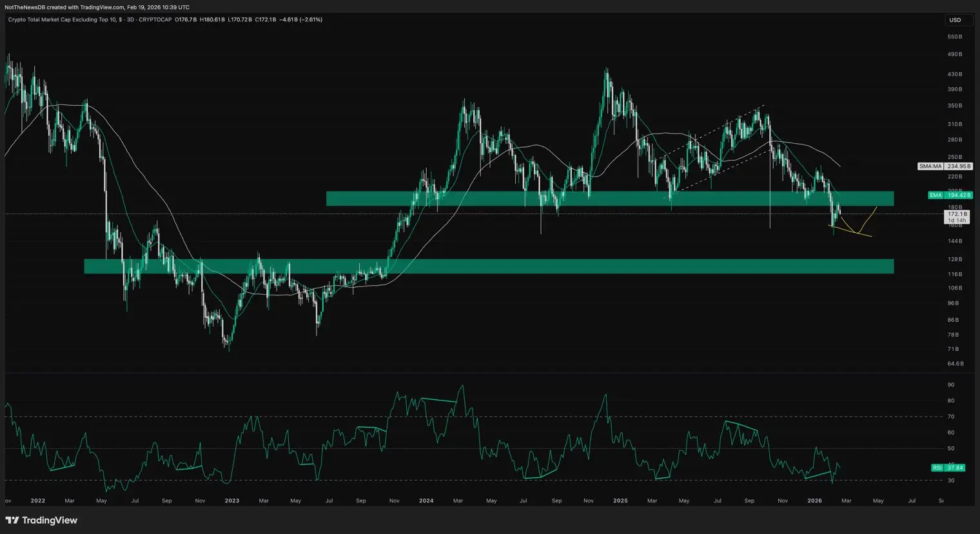Click the 60 level on the RSI scale
The height and width of the screenshot is (534, 980).
point(951,433)
